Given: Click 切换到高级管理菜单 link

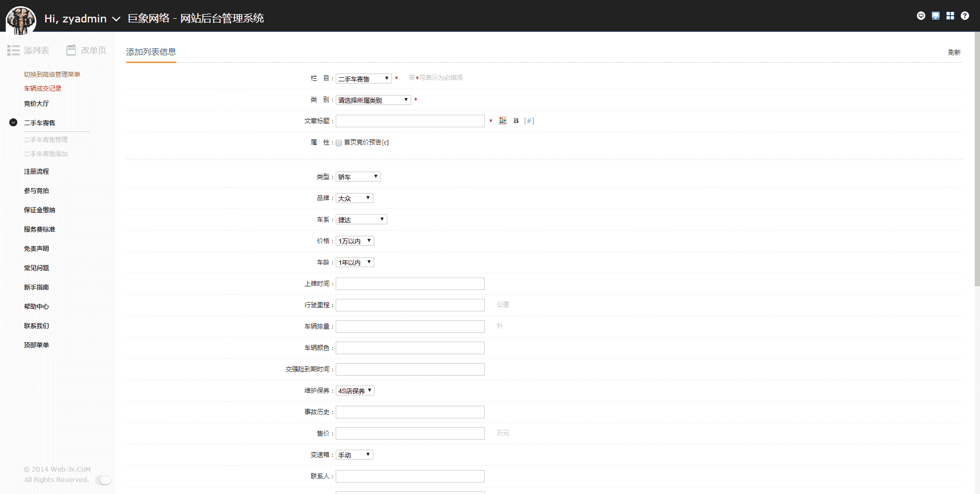Looking at the screenshot, I should click(52, 75).
